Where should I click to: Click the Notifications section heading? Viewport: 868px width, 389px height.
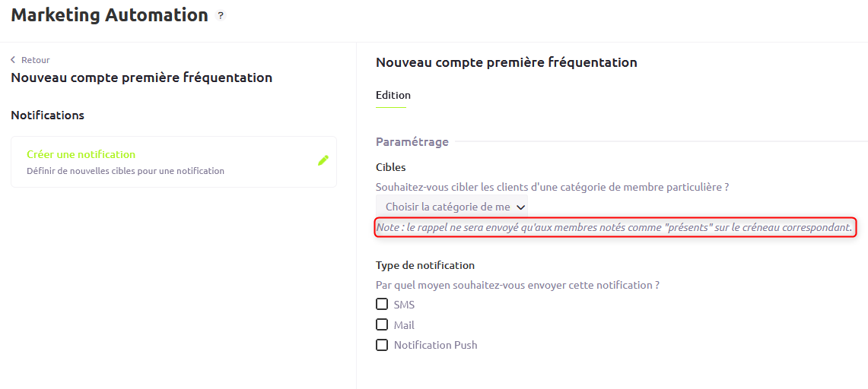(x=48, y=115)
